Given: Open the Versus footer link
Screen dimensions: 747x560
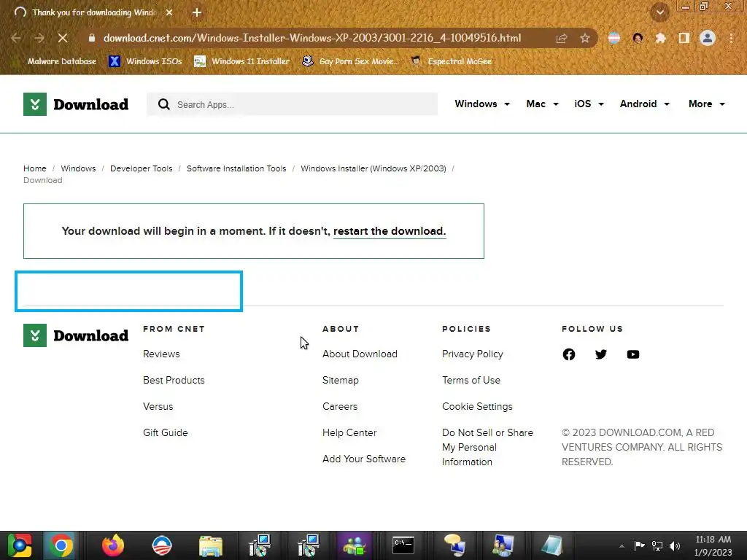Looking at the screenshot, I should (x=158, y=406).
